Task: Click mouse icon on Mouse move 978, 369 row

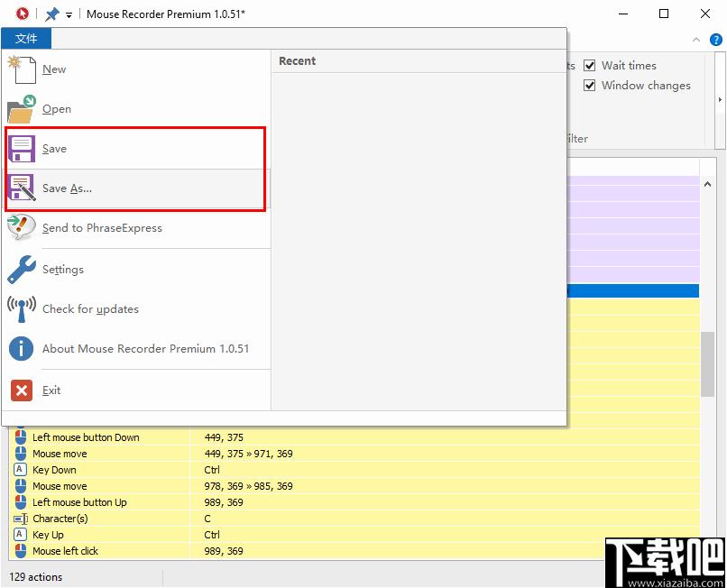Action: click(x=21, y=485)
